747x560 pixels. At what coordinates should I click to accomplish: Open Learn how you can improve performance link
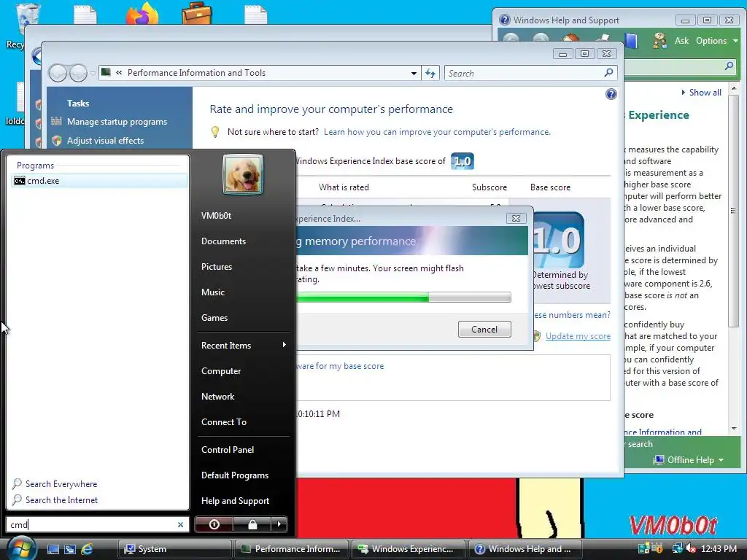[x=437, y=132]
